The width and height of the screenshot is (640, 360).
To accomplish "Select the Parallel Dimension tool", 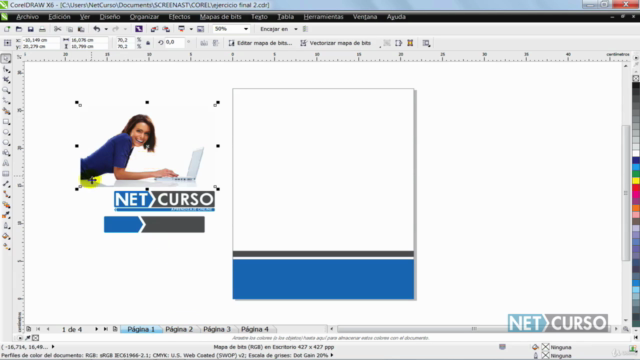I will coord(6,184).
